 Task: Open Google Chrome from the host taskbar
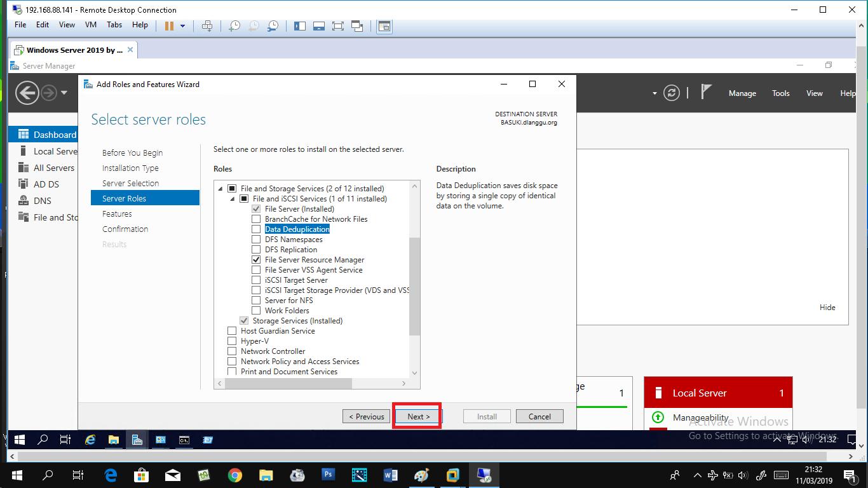(x=235, y=475)
